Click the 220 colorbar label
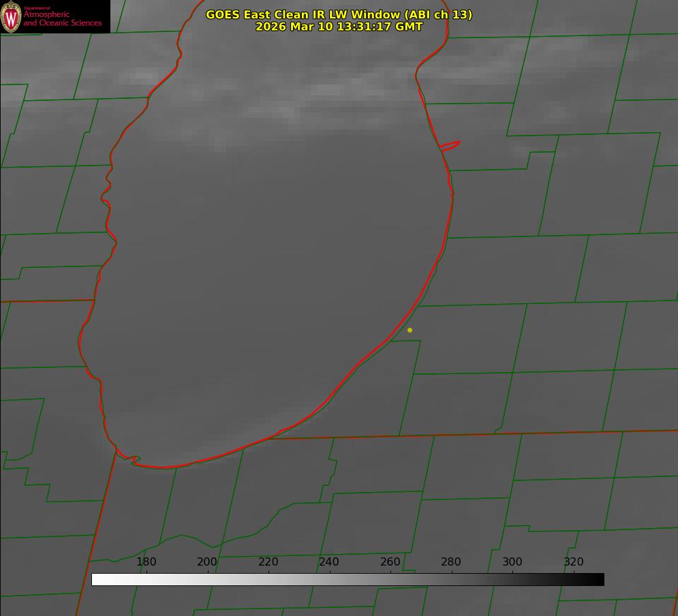This screenshot has width=678, height=616. point(268,561)
